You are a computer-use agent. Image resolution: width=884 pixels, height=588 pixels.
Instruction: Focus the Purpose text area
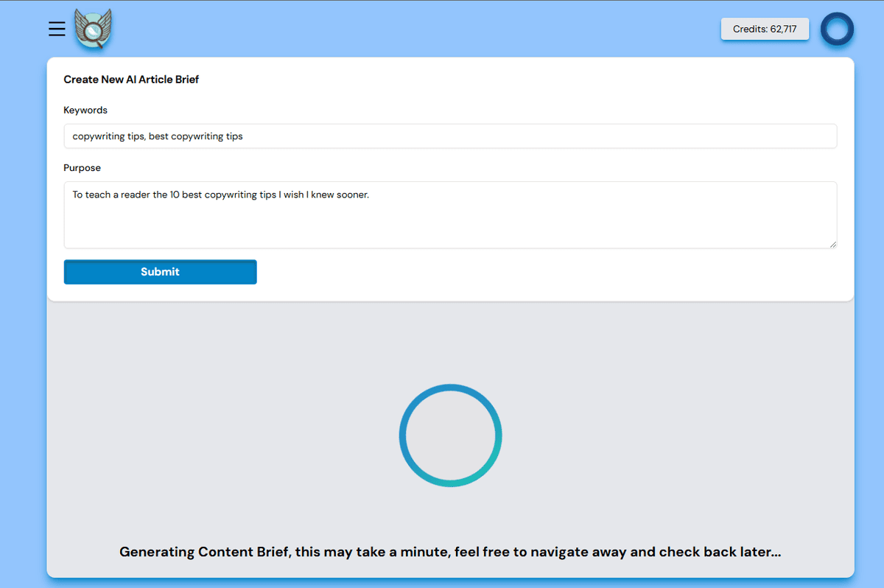tap(450, 214)
